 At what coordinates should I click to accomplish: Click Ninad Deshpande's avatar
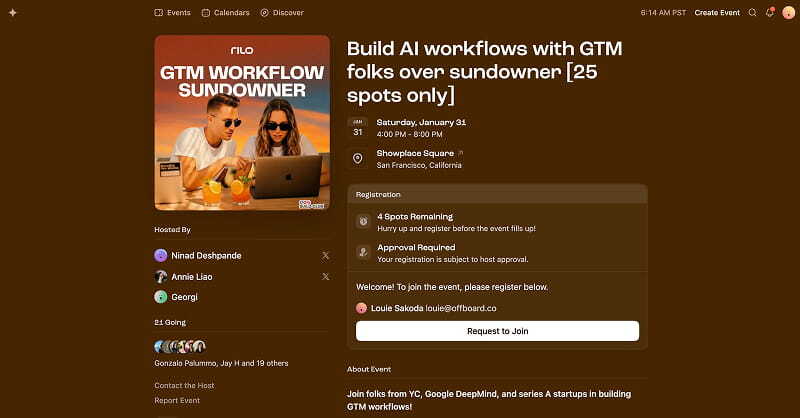click(161, 256)
